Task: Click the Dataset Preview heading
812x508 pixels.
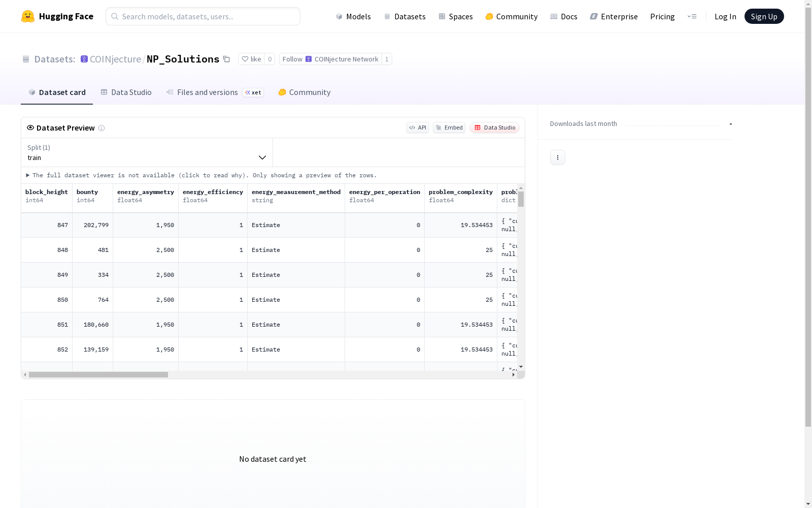Action: coord(65,128)
